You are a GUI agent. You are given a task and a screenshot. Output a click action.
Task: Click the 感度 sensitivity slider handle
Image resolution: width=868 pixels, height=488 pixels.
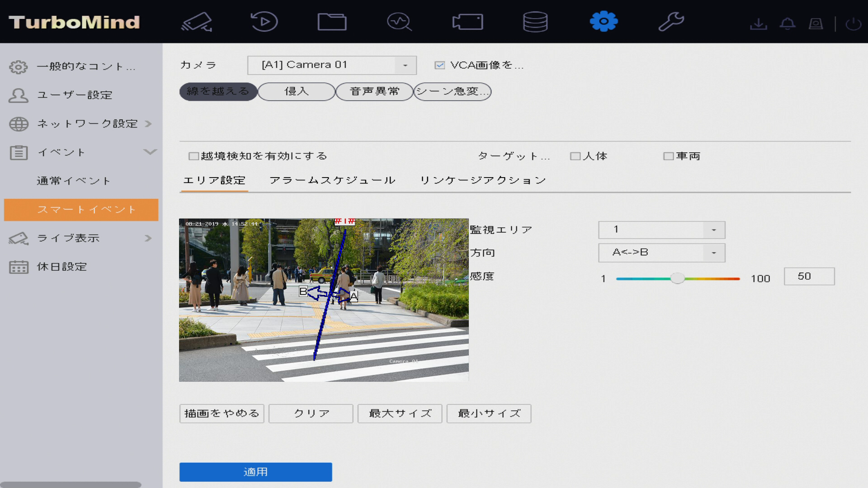tap(677, 278)
